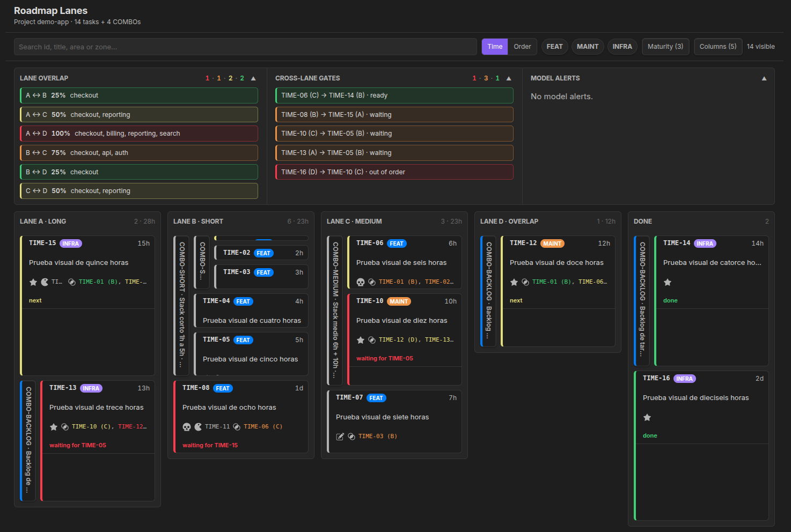Toggle the MAINT filter chip
Image resolution: width=791 pixels, height=532 pixels.
pos(588,47)
